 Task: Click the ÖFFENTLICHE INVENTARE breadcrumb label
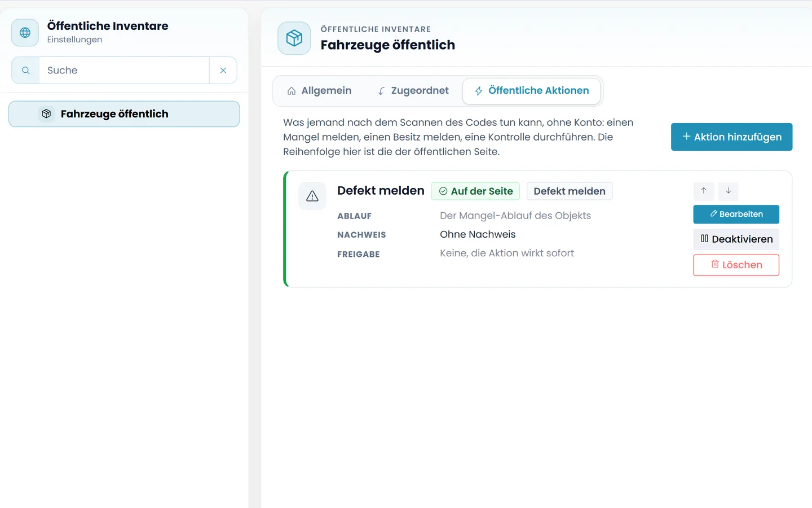tap(376, 29)
